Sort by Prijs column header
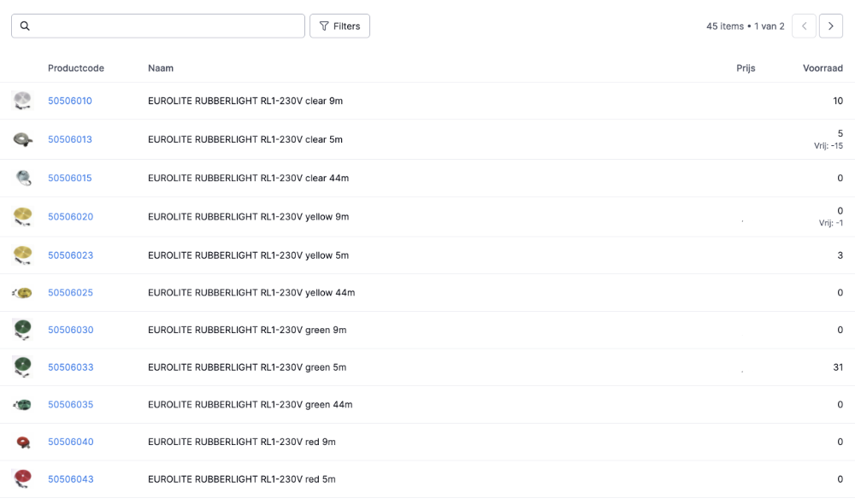855x504 pixels. (746, 68)
